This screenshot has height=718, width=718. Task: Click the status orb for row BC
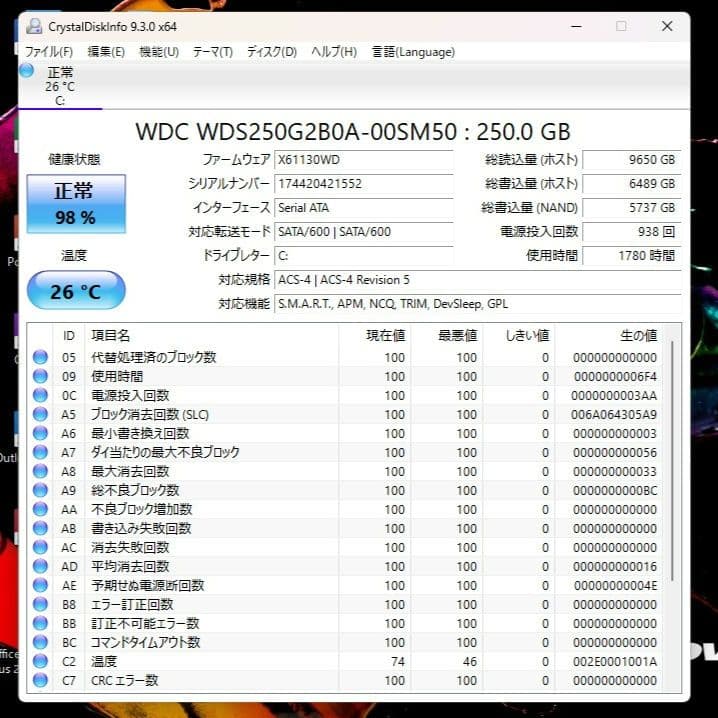[x=40, y=642]
